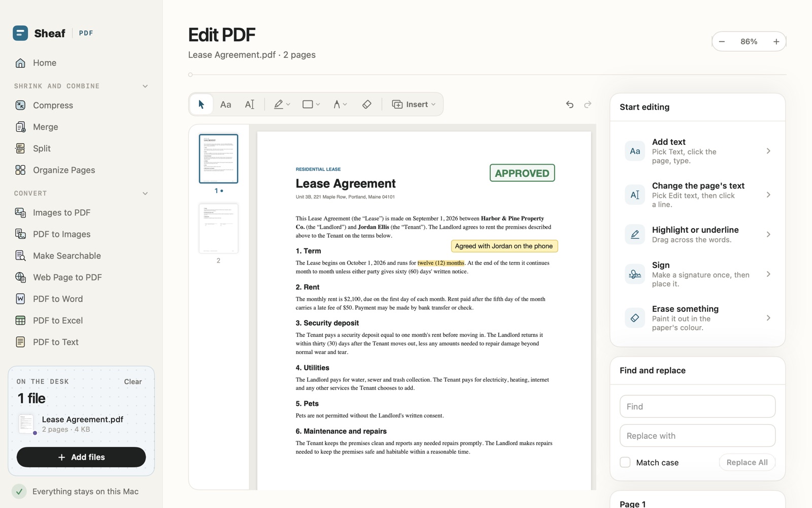Go to Organize Pages

pyautogui.click(x=81, y=170)
